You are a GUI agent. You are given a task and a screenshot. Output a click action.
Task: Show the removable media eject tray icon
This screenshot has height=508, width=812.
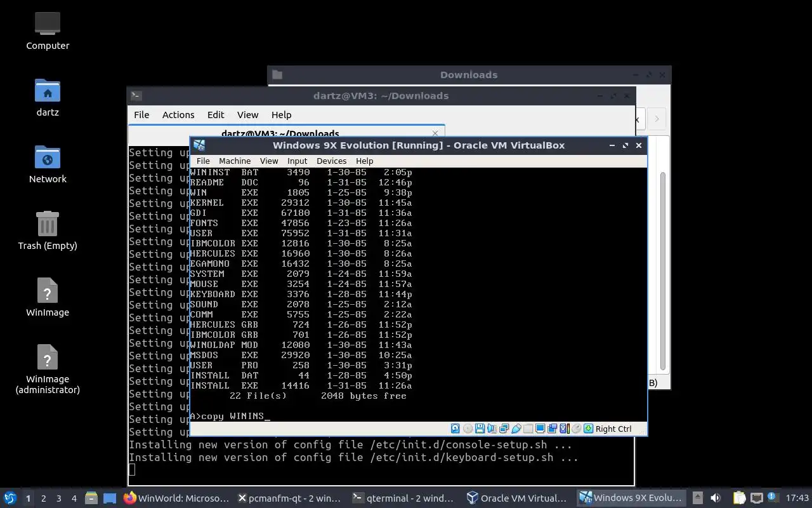pyautogui.click(x=698, y=498)
